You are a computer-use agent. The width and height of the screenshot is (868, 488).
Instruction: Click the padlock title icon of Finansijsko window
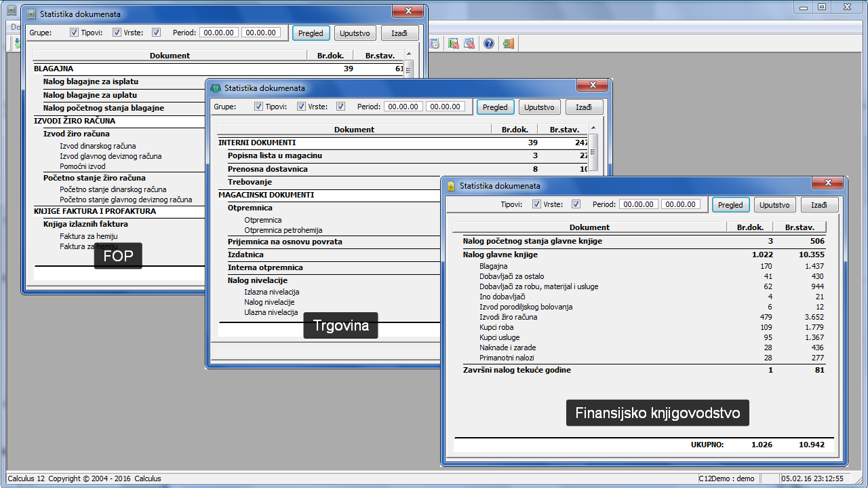451,185
